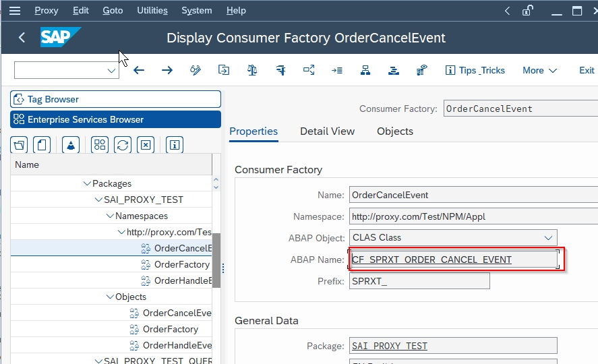Click the object hierarchy icon in toolbar
The height and width of the screenshot is (364, 598).
pyautogui.click(x=365, y=70)
